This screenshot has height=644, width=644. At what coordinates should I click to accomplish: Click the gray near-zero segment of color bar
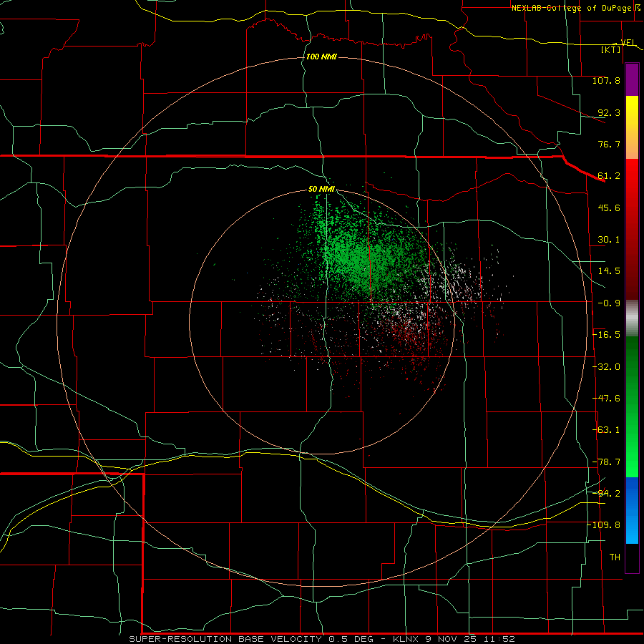(x=632, y=318)
